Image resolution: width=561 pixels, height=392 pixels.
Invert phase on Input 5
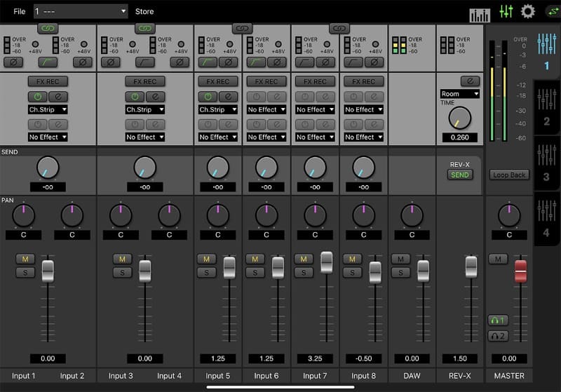229,62
